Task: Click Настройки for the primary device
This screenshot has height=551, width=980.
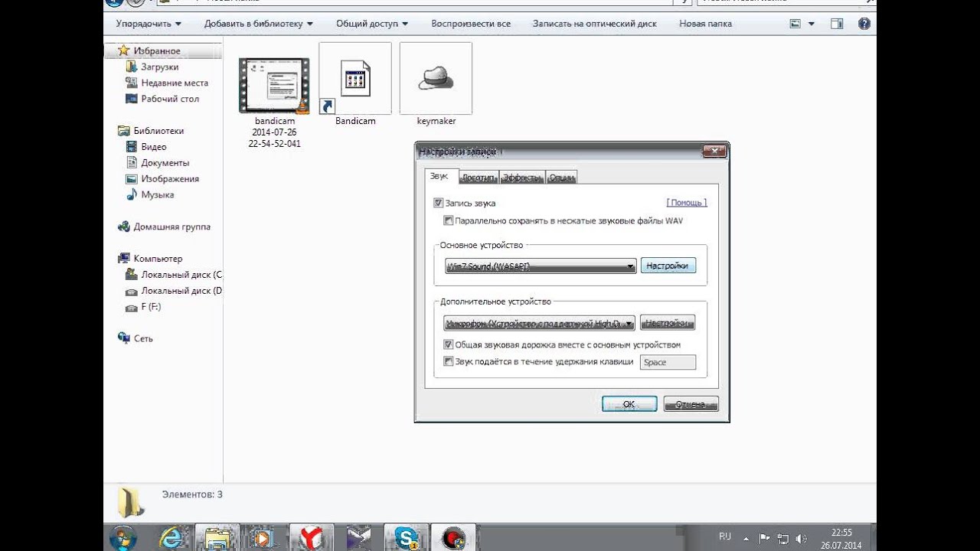Action: pyautogui.click(x=668, y=266)
